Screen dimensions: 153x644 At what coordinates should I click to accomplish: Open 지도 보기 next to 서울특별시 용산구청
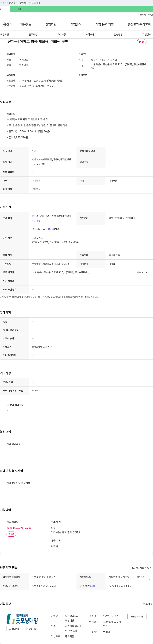(142, 577)
